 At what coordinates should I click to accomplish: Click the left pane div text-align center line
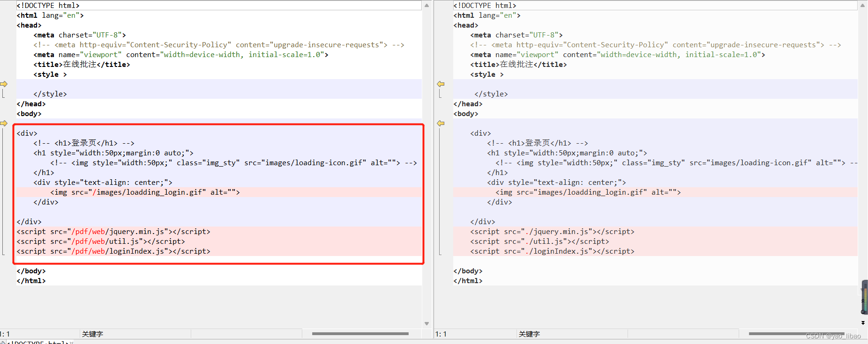(103, 183)
